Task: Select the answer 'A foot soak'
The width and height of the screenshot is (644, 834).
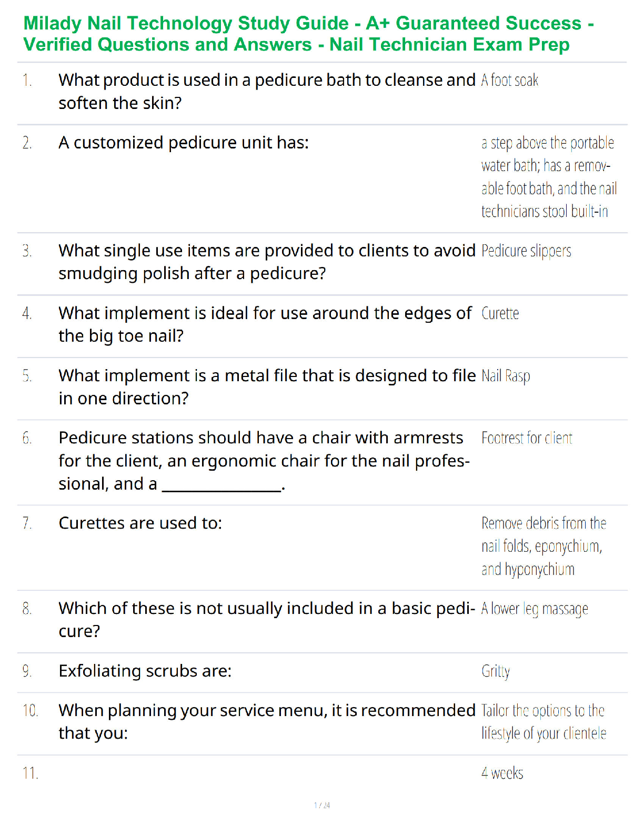Action: [x=509, y=81]
